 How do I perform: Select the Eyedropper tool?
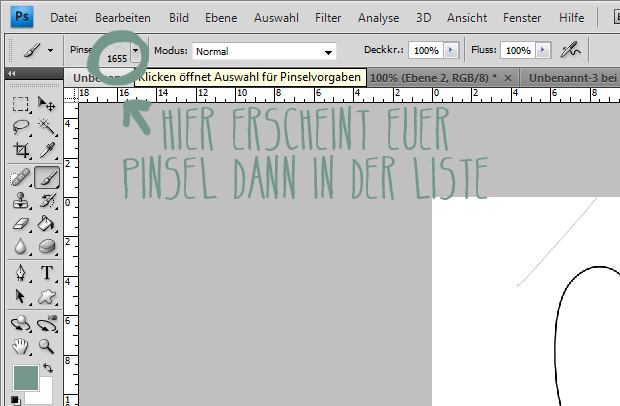[46, 151]
